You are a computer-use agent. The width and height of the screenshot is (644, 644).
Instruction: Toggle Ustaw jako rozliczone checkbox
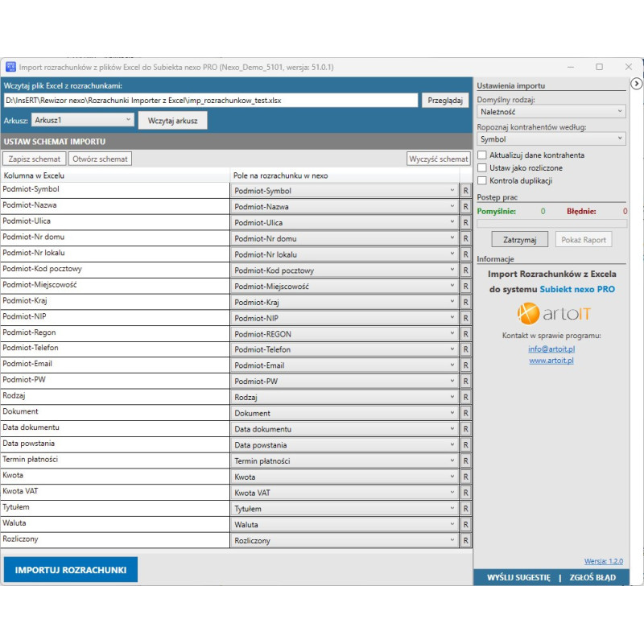point(482,168)
